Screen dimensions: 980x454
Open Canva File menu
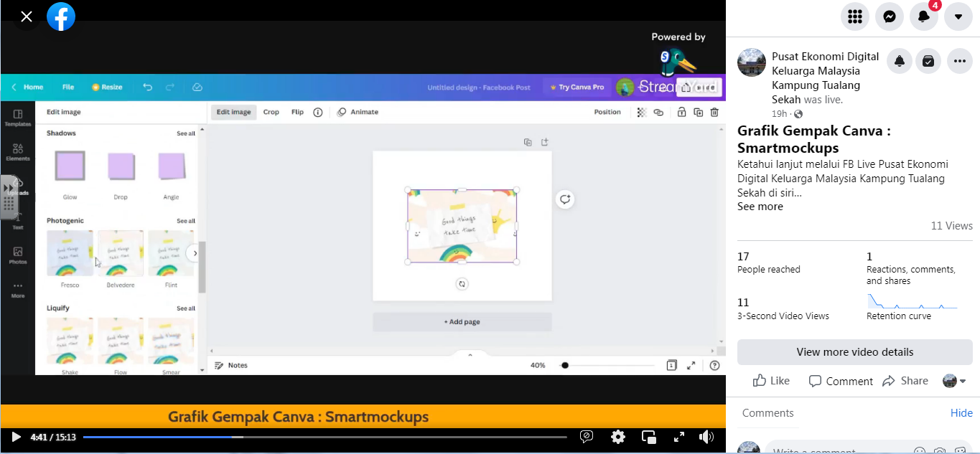[x=68, y=87]
